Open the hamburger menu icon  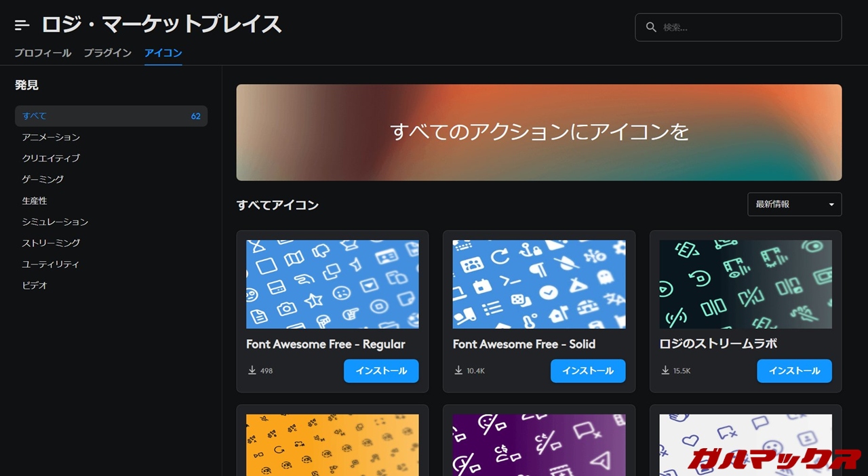pos(22,26)
